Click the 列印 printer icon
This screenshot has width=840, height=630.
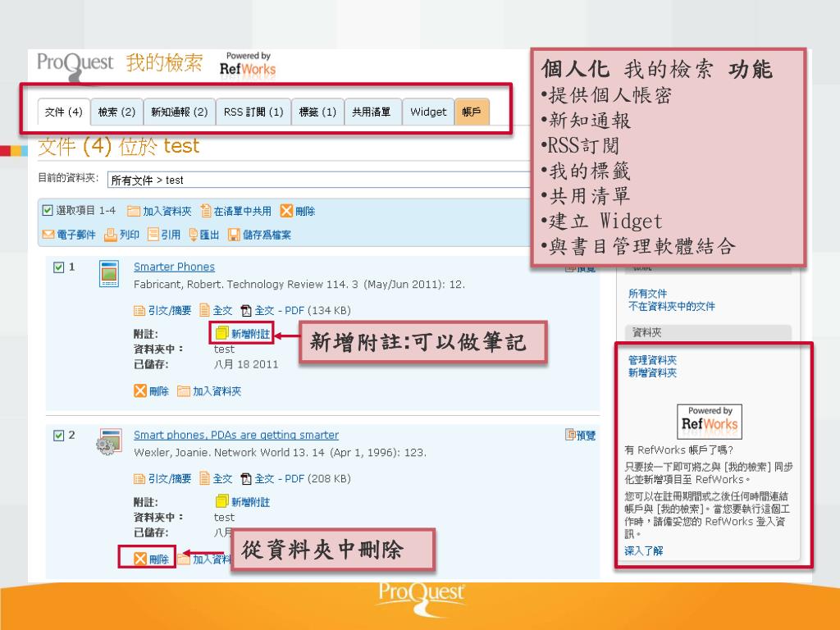pyautogui.click(x=111, y=235)
